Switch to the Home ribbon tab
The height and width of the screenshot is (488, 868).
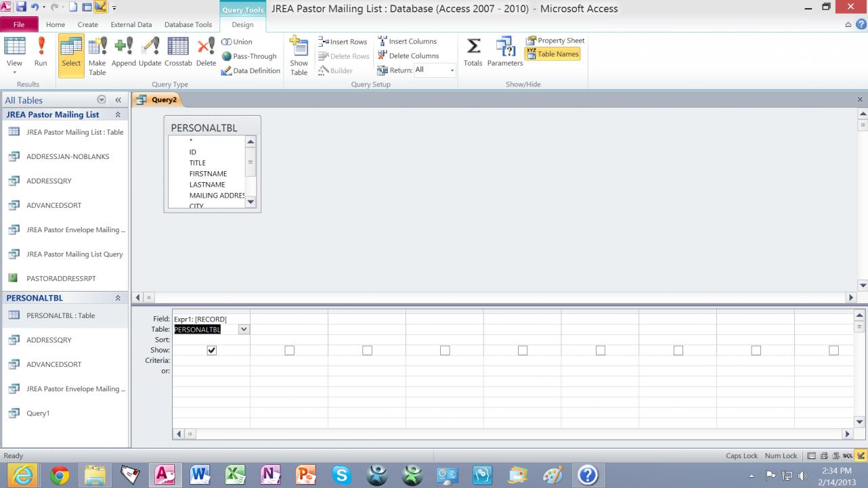tap(56, 24)
